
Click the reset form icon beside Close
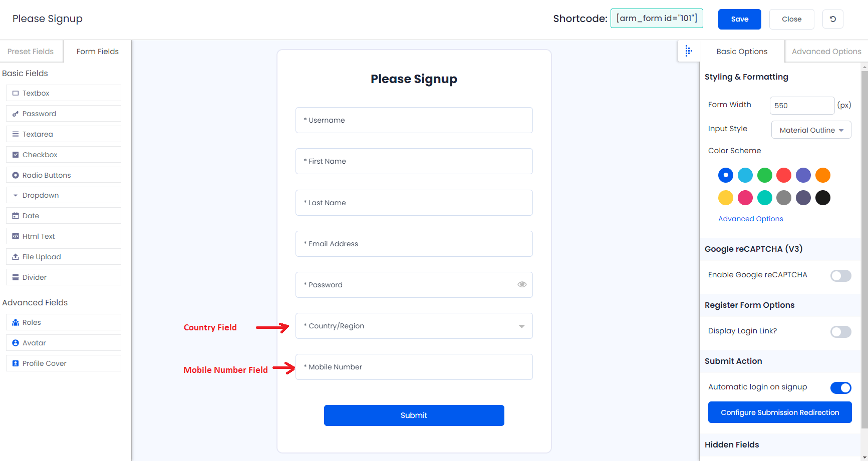coord(833,19)
